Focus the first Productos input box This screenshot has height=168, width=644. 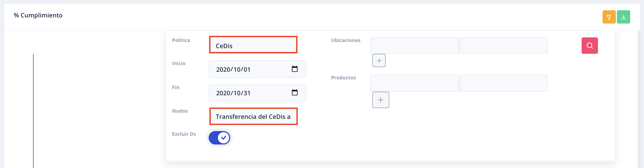(414, 83)
